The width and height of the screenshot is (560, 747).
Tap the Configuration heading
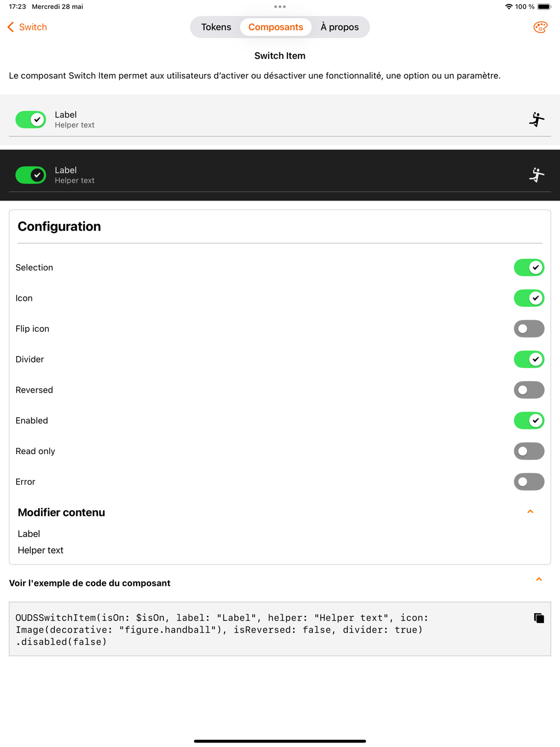[x=59, y=226]
